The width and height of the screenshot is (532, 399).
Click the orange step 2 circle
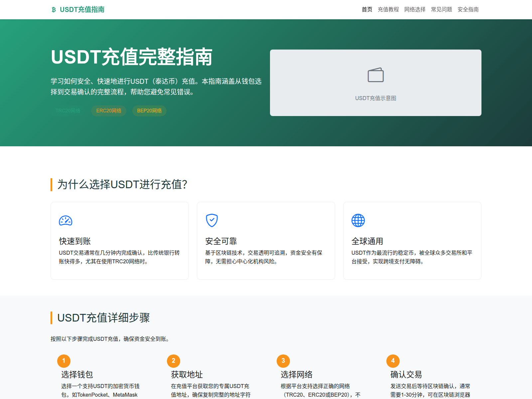174,361
